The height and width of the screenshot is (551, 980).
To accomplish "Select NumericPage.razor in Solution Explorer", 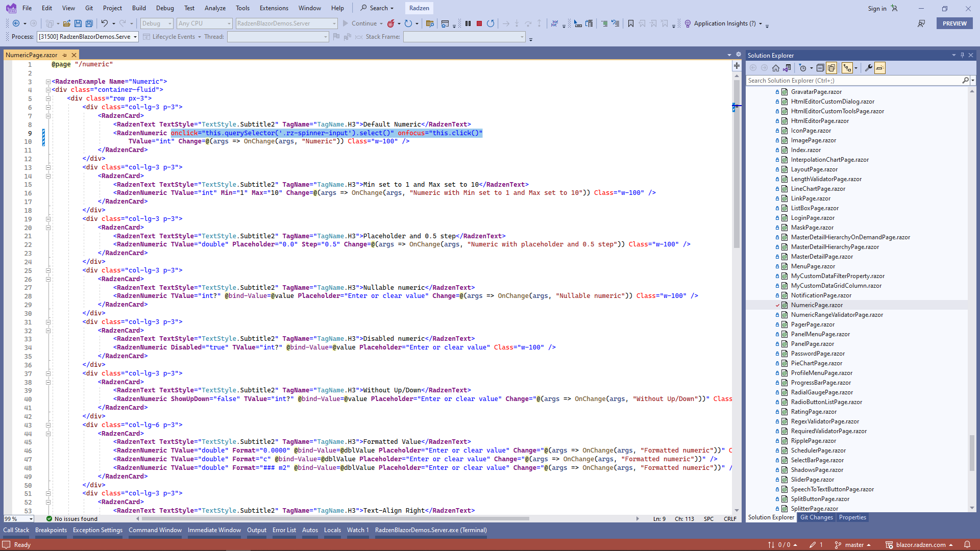I will coord(817,305).
